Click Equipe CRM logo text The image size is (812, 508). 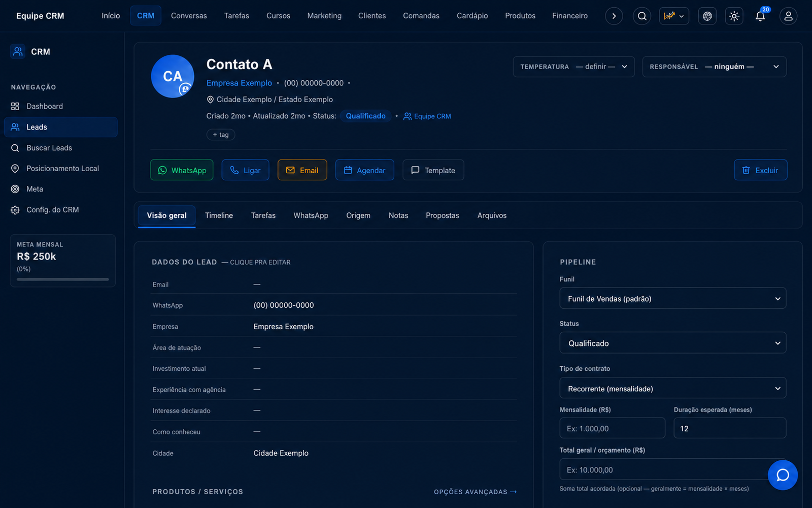pos(40,16)
